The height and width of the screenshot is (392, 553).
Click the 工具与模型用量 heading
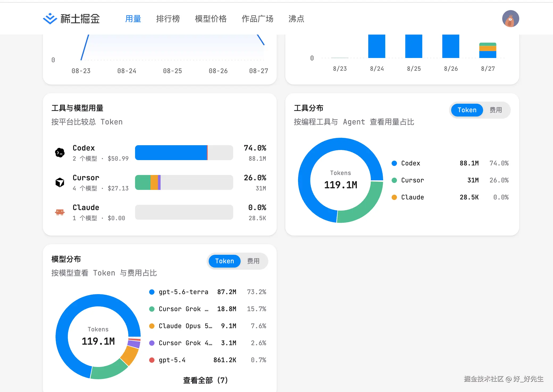[77, 108]
